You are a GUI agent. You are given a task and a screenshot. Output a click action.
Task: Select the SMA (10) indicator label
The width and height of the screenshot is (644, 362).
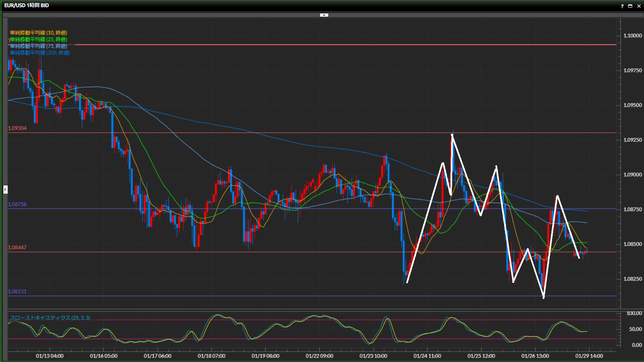(39, 33)
